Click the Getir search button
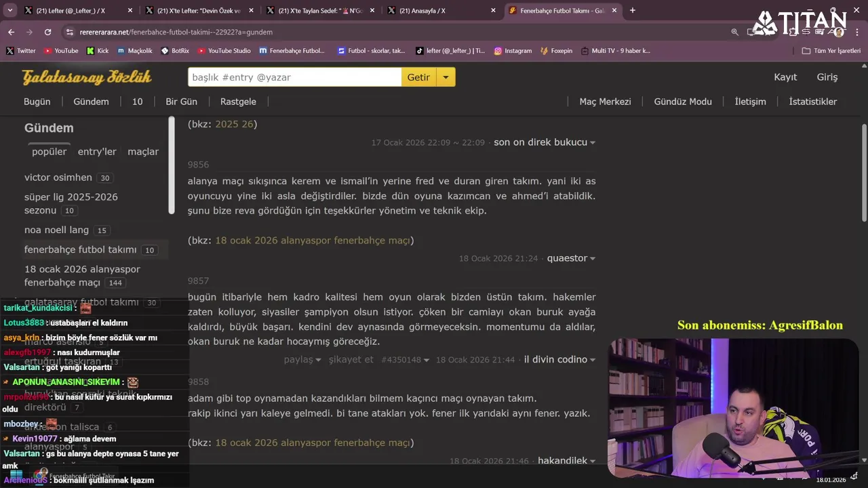 418,77
